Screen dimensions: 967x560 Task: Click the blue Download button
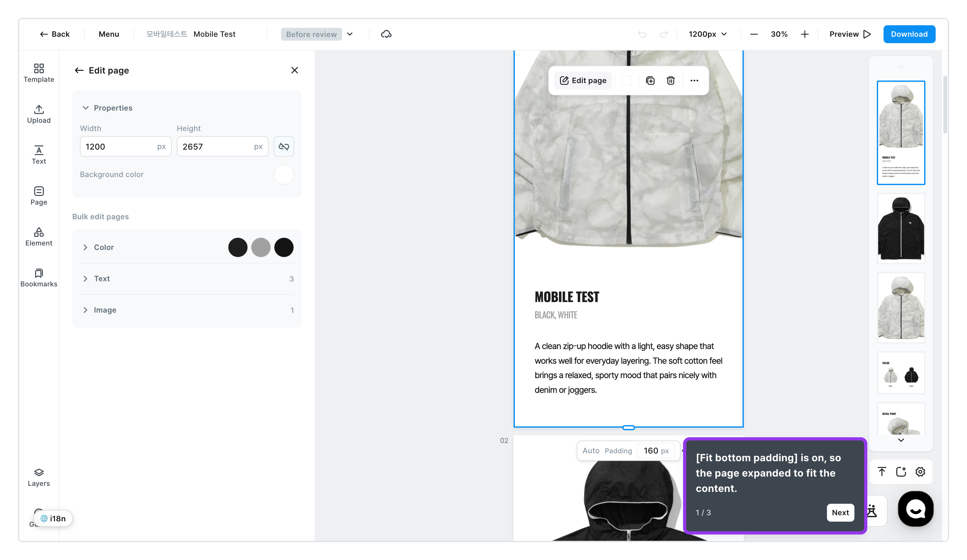coord(909,34)
